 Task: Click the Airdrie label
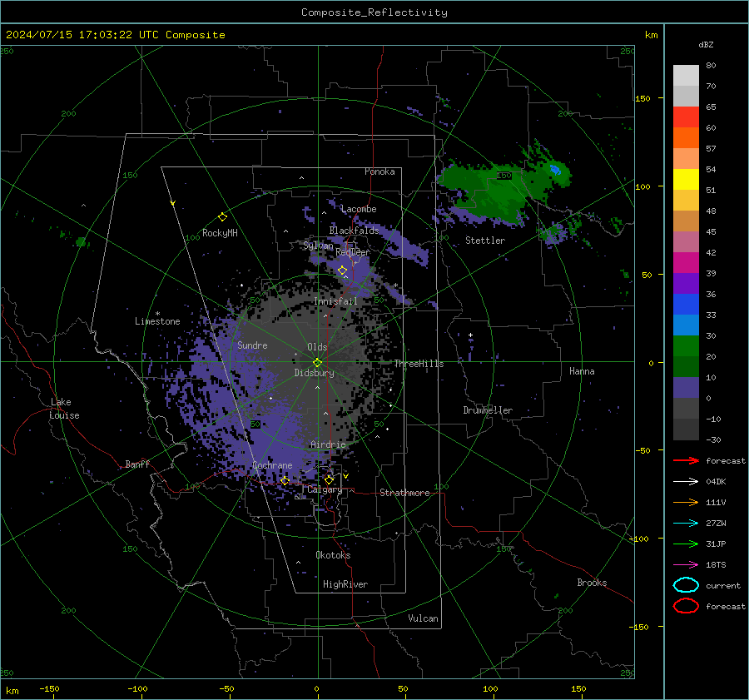[328, 444]
